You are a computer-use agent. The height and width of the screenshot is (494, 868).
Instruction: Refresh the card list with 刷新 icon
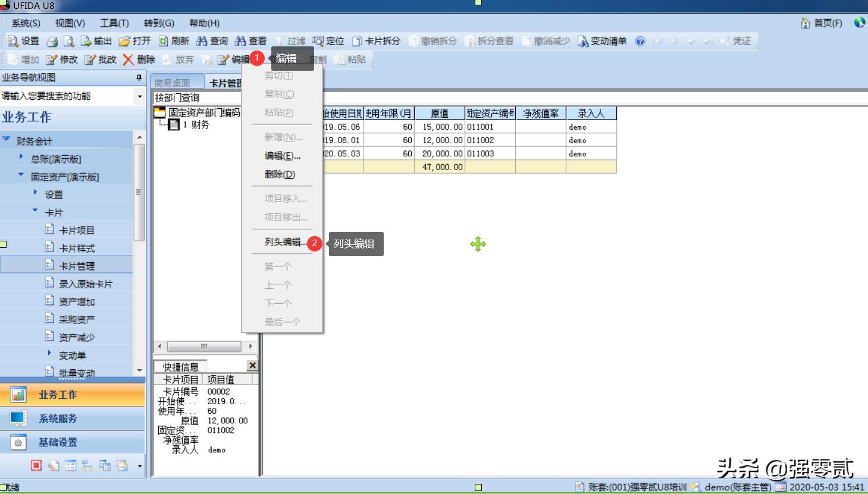pyautogui.click(x=174, y=41)
